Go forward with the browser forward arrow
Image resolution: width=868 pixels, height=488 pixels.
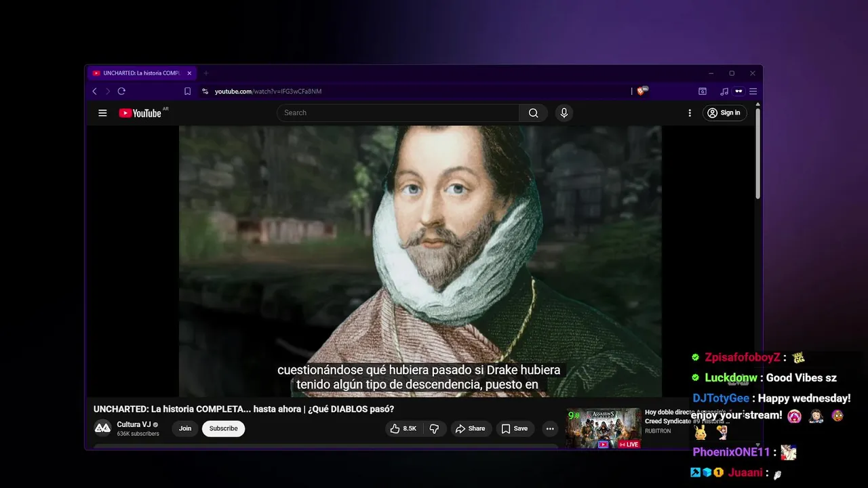[107, 91]
